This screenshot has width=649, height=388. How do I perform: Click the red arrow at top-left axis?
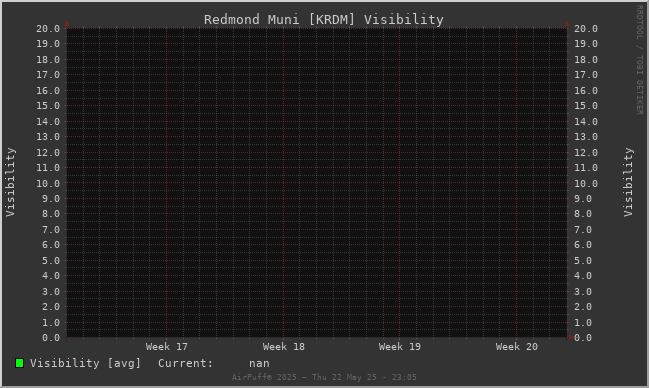pos(67,24)
